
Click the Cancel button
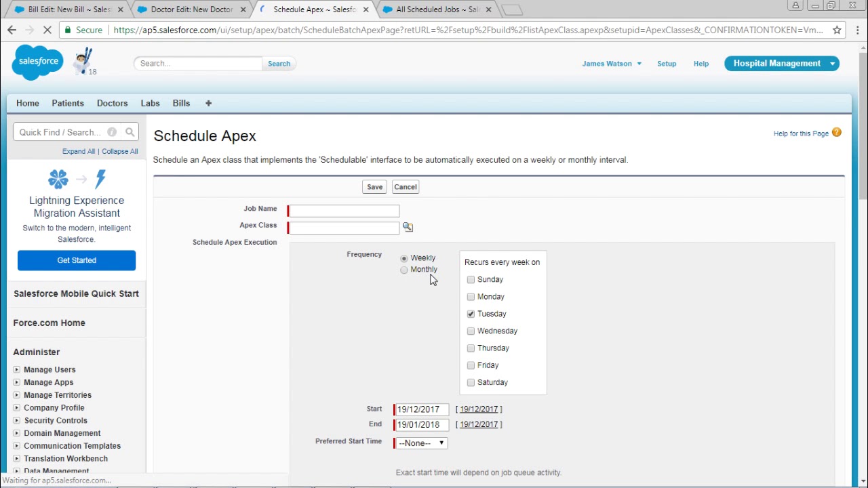(406, 187)
